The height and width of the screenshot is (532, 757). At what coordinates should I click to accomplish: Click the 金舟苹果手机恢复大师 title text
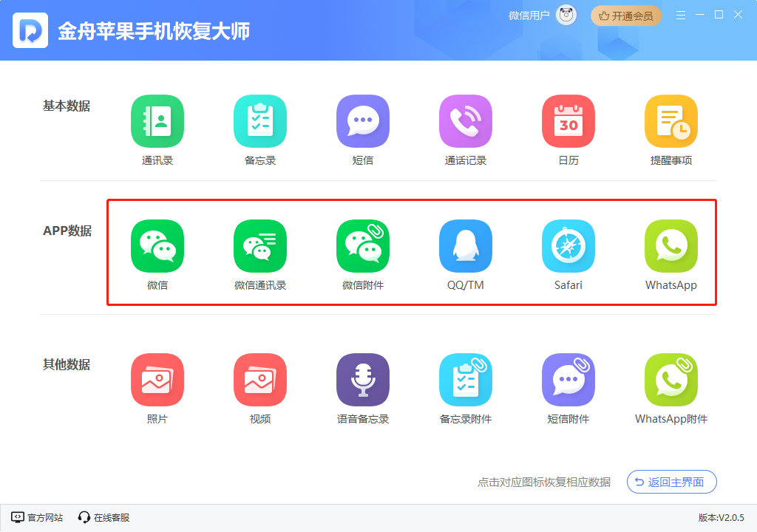click(x=154, y=31)
